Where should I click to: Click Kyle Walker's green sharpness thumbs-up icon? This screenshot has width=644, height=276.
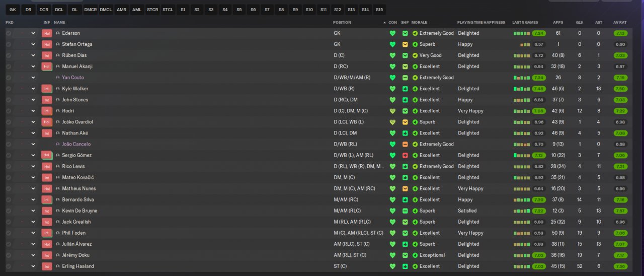point(405,89)
